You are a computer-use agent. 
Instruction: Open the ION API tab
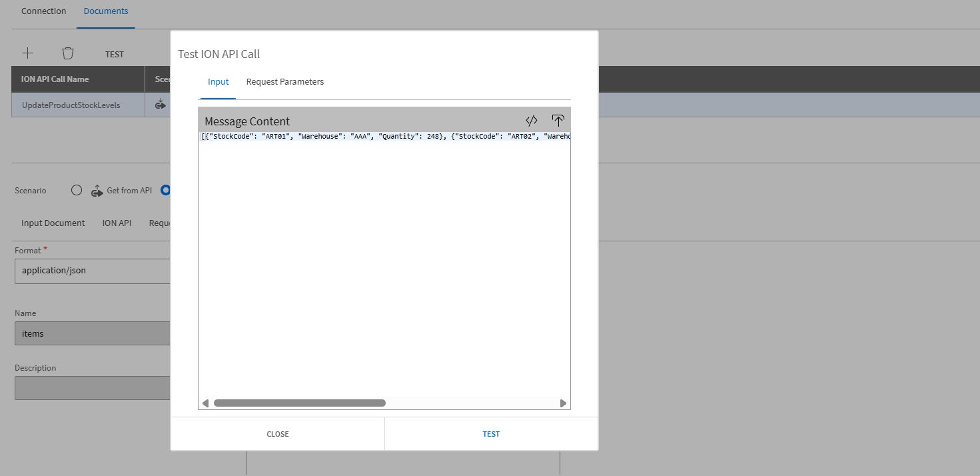[x=117, y=223]
